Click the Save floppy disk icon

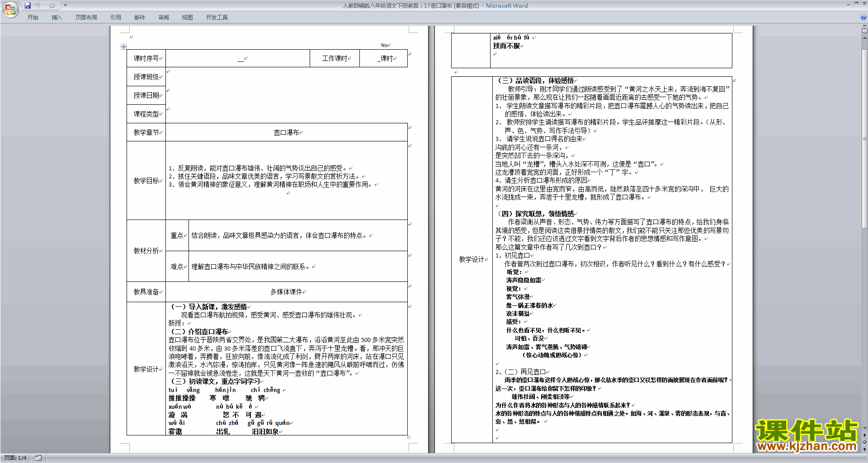click(28, 5)
